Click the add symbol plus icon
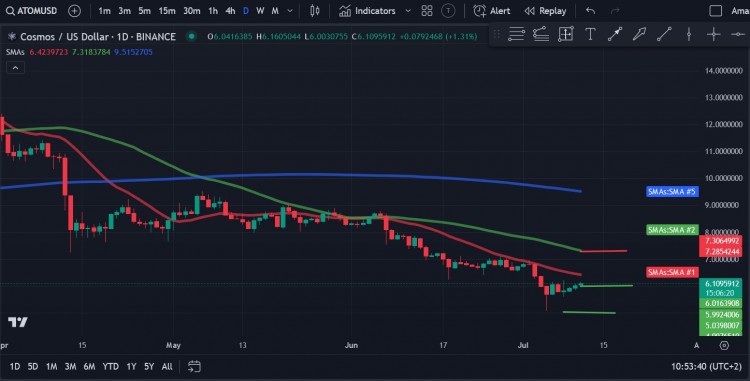This screenshot has height=381, width=750. (74, 11)
